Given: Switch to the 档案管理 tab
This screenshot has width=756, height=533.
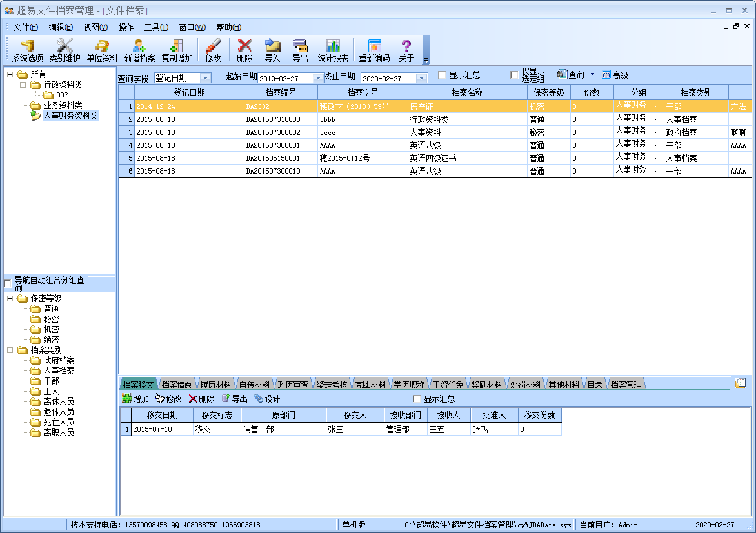Looking at the screenshot, I should (626, 385).
